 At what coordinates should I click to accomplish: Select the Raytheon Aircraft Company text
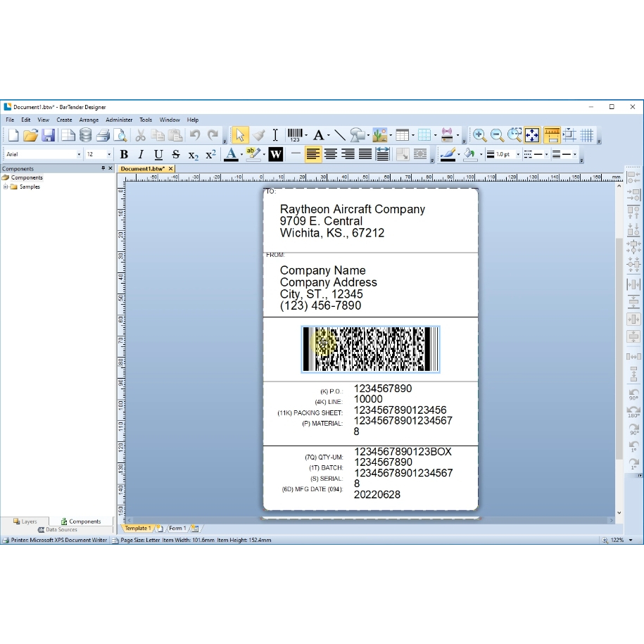[x=353, y=209]
